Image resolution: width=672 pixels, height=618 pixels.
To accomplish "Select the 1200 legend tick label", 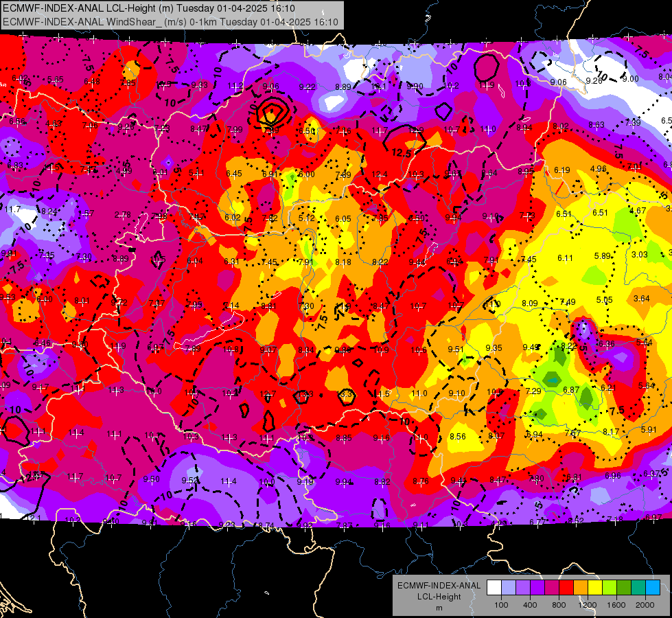I will click(588, 605).
